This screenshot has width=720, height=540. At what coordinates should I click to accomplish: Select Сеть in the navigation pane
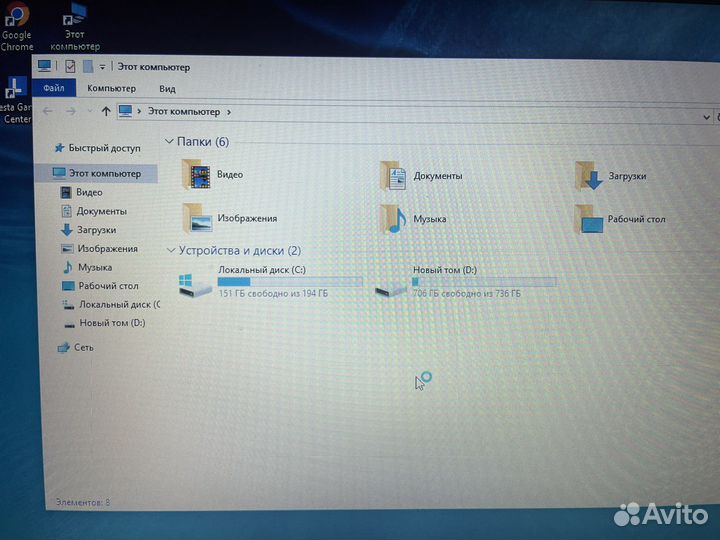tap(75, 348)
